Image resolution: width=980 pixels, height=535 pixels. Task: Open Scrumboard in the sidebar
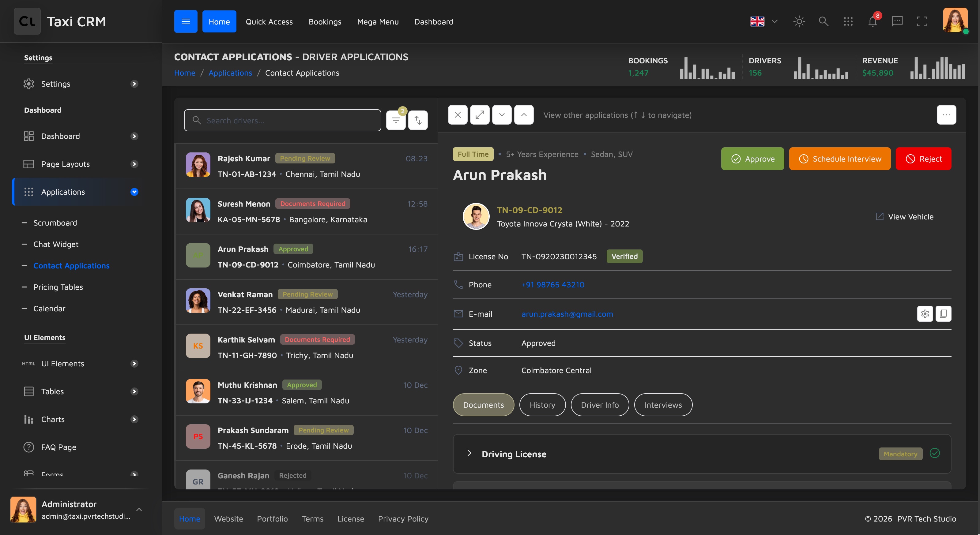coord(55,223)
